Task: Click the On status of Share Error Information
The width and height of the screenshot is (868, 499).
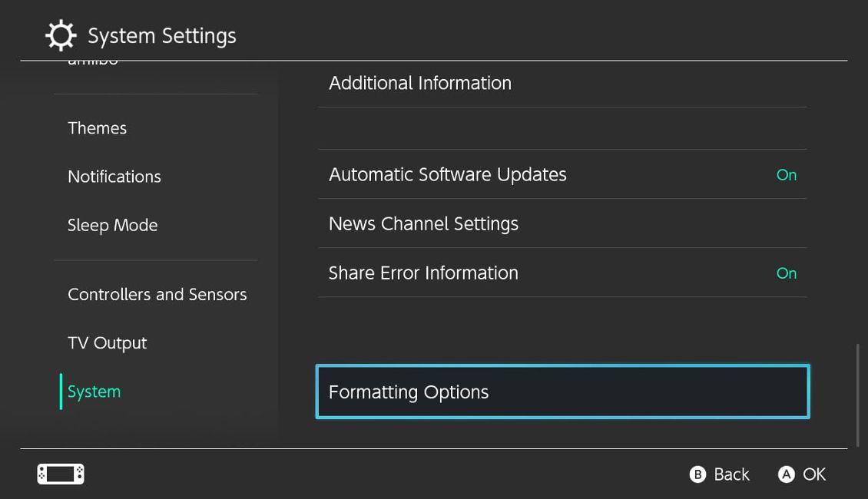Action: (786, 273)
